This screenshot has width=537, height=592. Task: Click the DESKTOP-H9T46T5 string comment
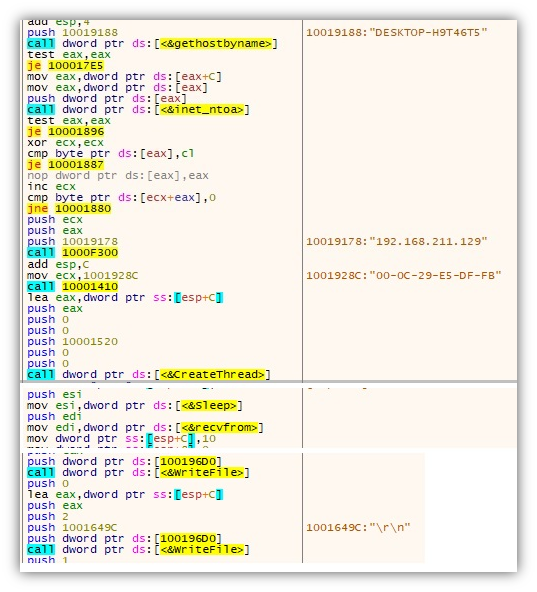[397, 32]
